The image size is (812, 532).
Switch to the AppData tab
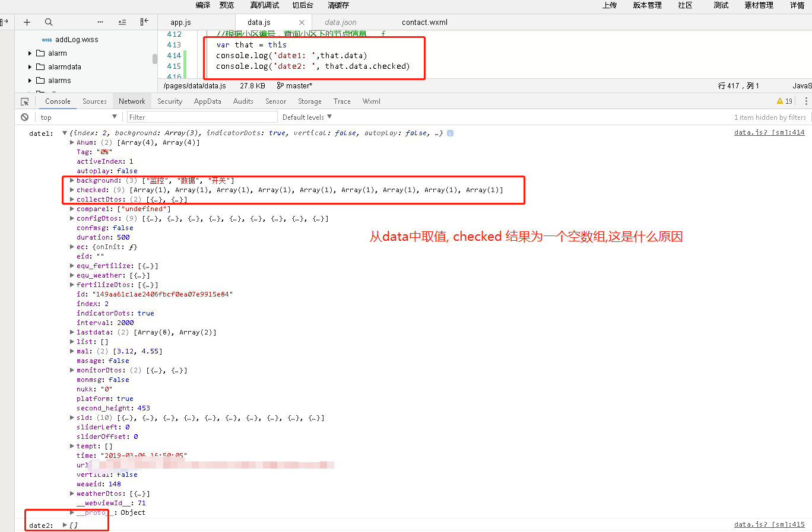tap(208, 101)
